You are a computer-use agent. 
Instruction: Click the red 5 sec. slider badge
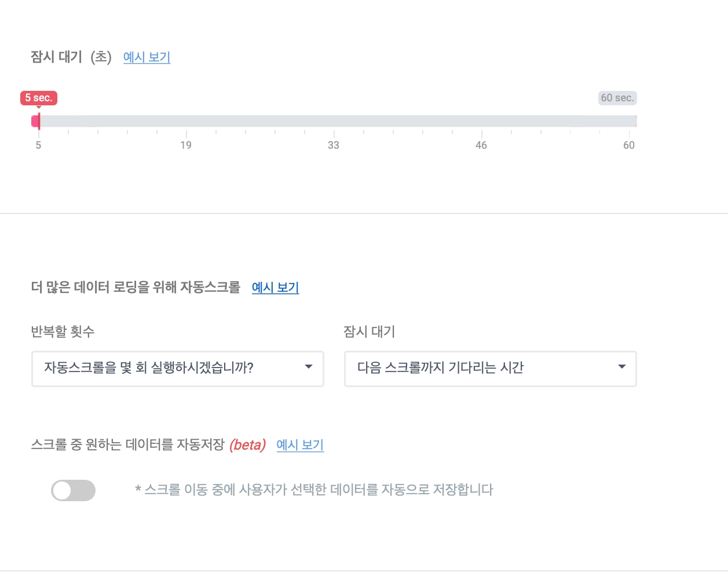tap(39, 98)
